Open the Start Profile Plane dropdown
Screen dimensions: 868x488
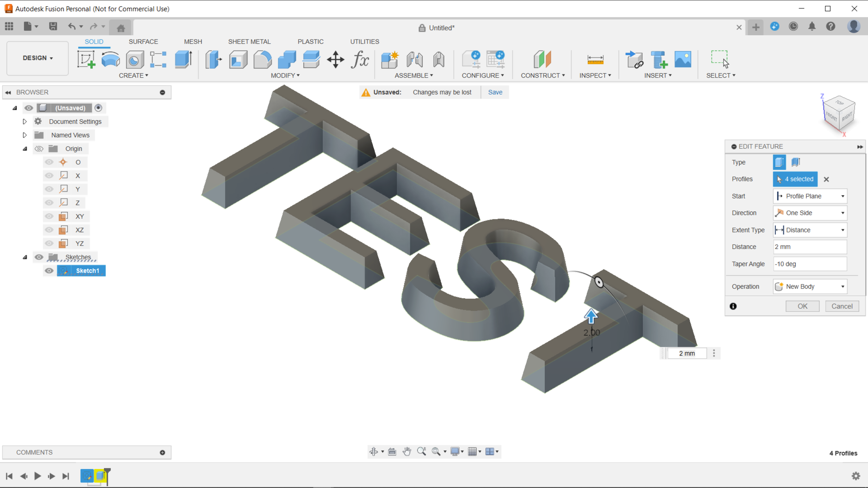(x=810, y=196)
